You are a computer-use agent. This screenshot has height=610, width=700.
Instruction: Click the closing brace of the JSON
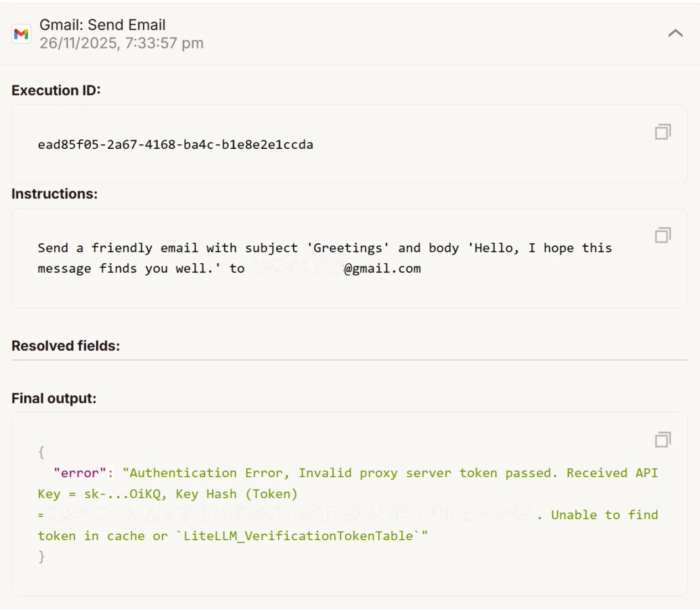(x=42, y=557)
